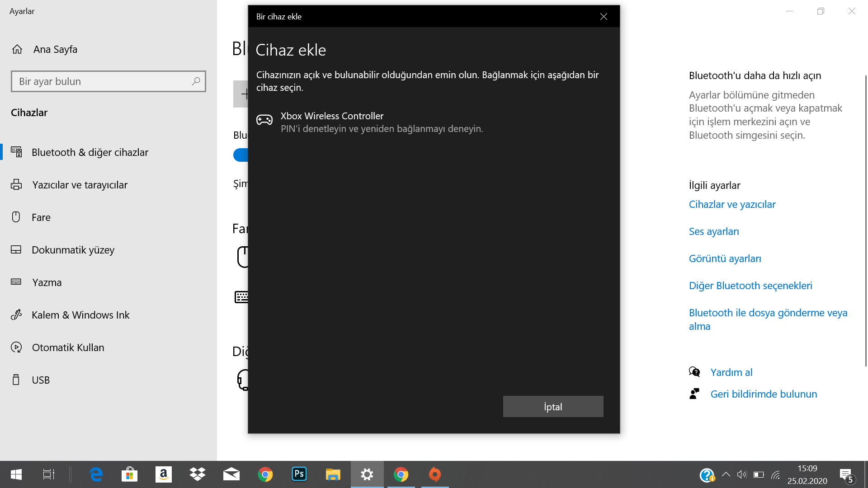
Task: Open Dokunmatik yüzey settings
Action: coord(73,250)
